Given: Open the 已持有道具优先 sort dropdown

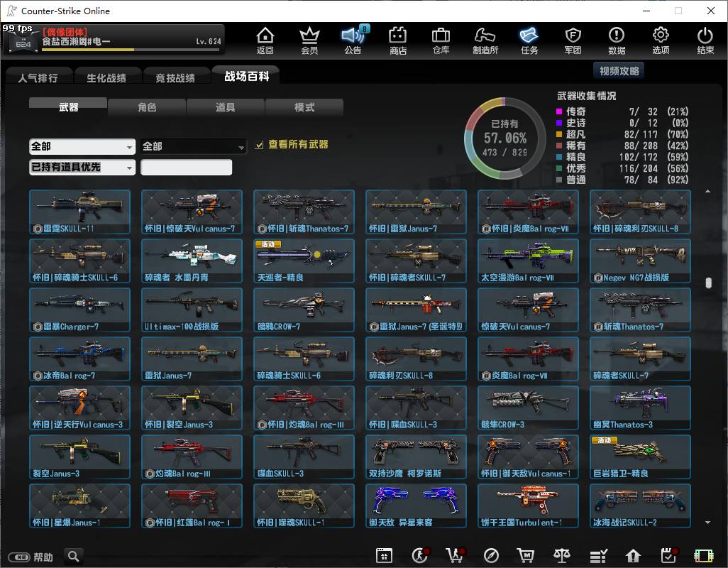Looking at the screenshot, I should 82,167.
